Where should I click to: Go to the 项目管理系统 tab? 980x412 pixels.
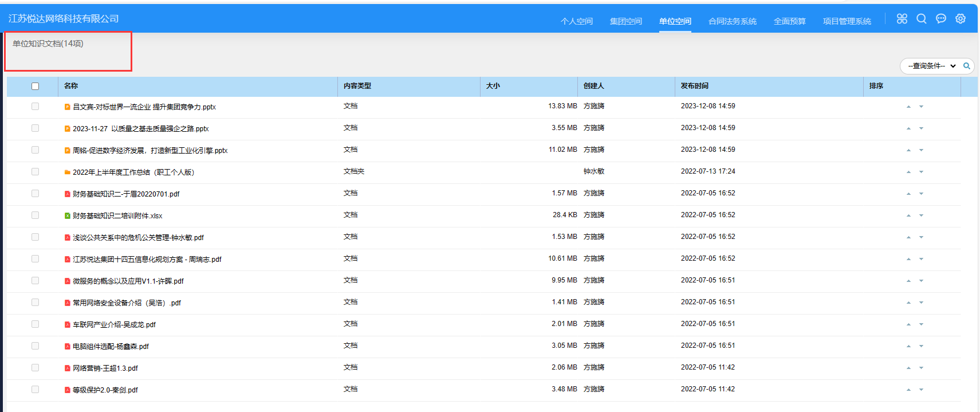click(x=847, y=21)
